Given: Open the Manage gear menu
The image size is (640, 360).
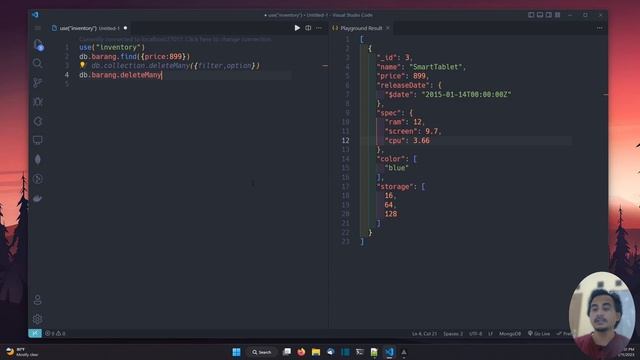Looking at the screenshot, I should point(38,319).
